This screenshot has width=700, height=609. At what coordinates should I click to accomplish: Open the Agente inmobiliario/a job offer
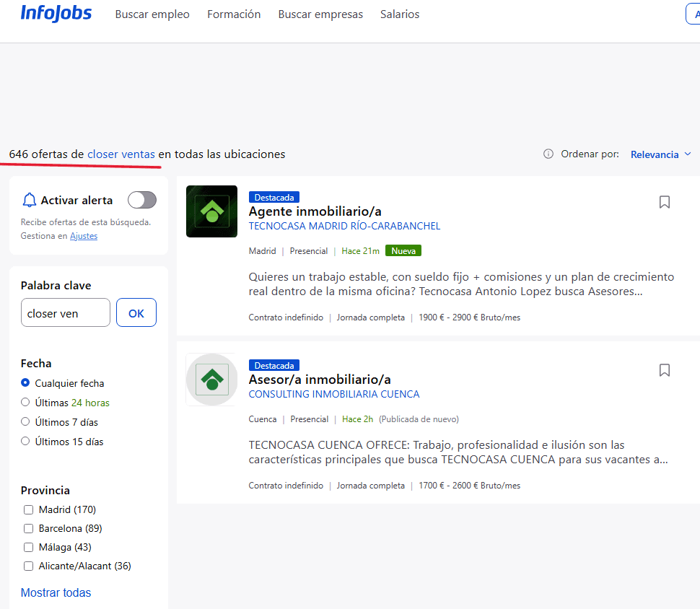coord(315,211)
